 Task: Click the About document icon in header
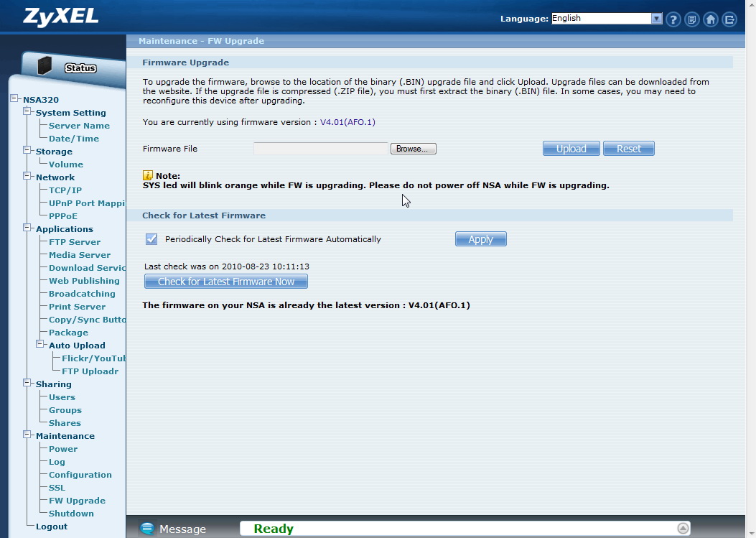click(692, 19)
